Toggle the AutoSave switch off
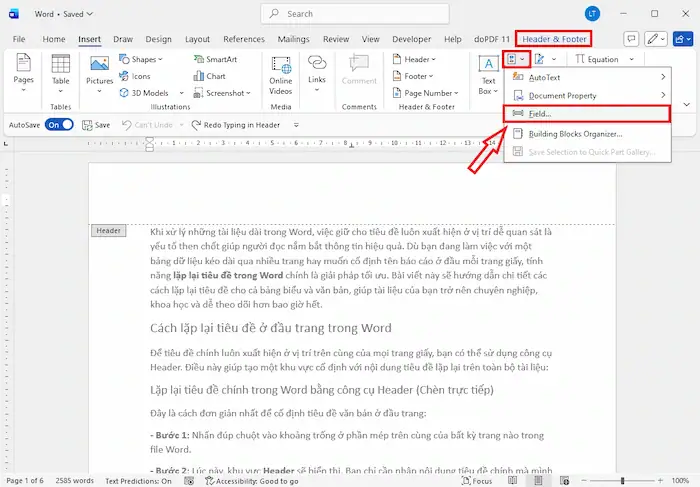The image size is (700, 487). point(60,125)
